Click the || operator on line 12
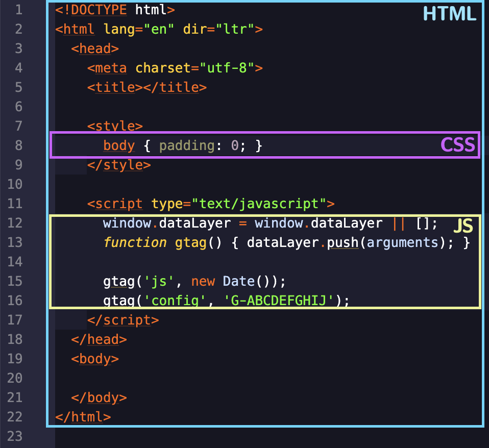 coord(399,223)
